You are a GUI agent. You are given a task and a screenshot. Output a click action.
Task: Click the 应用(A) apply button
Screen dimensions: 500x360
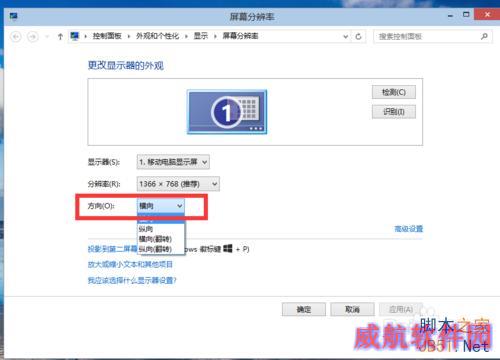point(401,309)
